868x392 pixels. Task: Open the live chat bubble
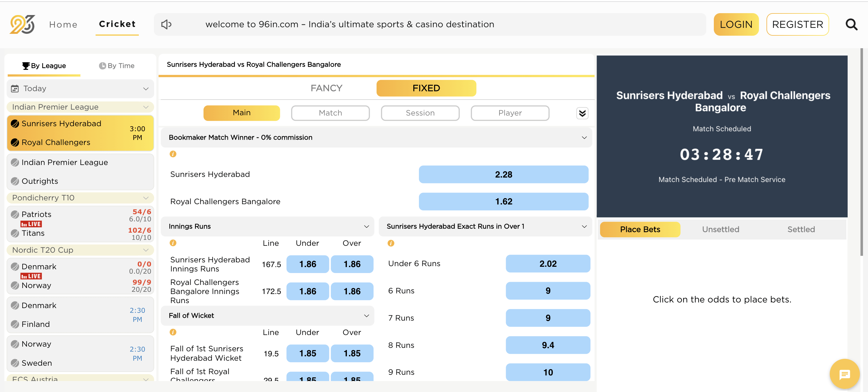pos(844,374)
